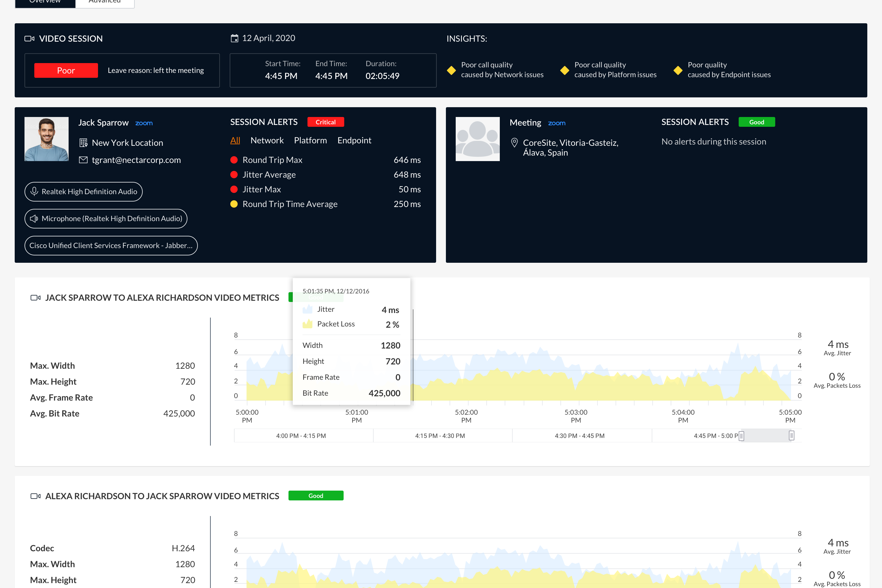This screenshot has width=882, height=588.
Task: Click the envelope icon beside tgrant@nectarcorp.com
Action: click(x=83, y=160)
